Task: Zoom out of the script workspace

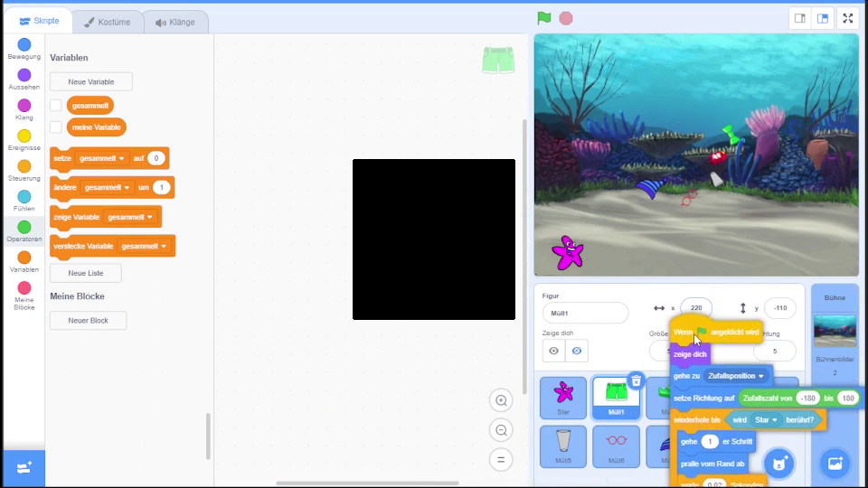Action: (501, 430)
